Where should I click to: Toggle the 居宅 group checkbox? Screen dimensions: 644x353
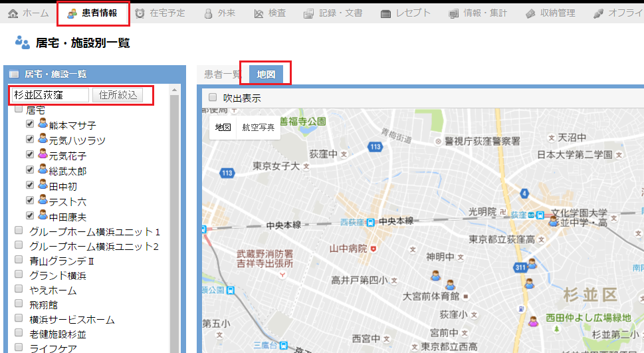click(19, 109)
